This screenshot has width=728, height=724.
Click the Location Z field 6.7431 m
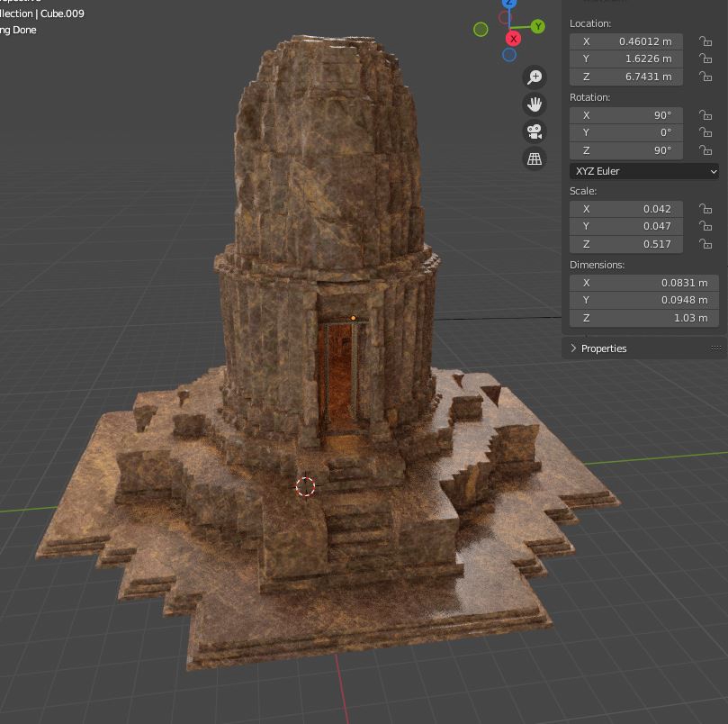coord(625,77)
